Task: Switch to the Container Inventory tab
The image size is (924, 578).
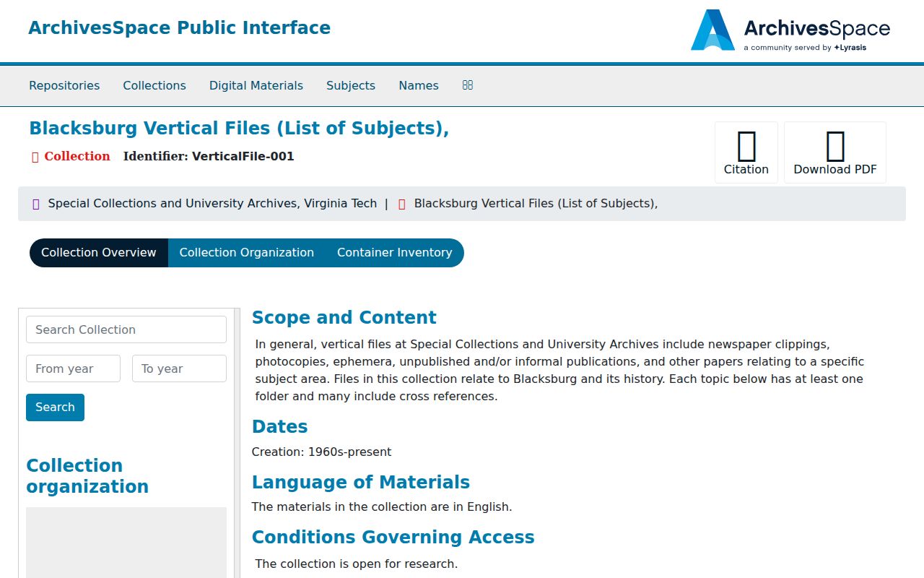Action: pos(395,253)
